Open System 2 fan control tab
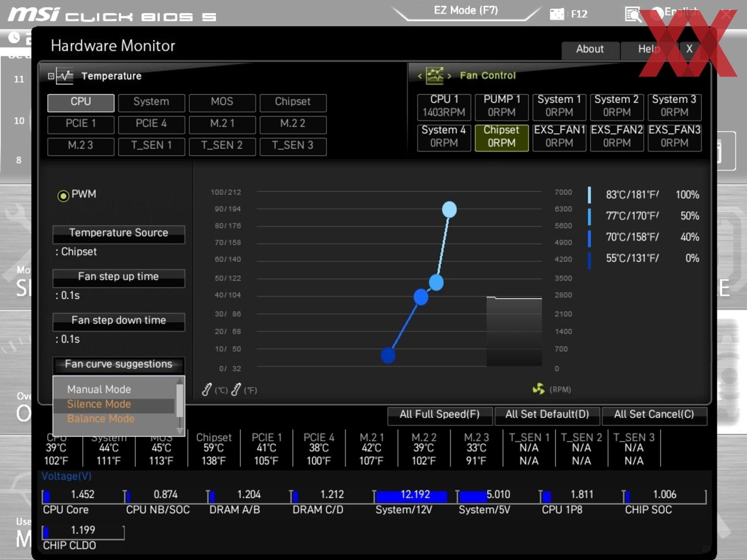The height and width of the screenshot is (560, 747). [x=617, y=107]
